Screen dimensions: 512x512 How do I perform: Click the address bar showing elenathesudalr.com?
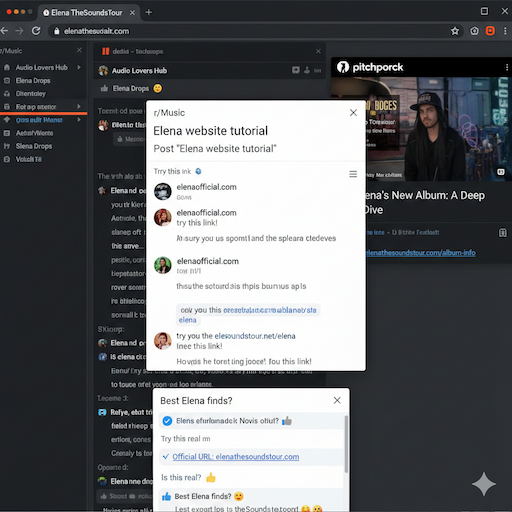256,31
